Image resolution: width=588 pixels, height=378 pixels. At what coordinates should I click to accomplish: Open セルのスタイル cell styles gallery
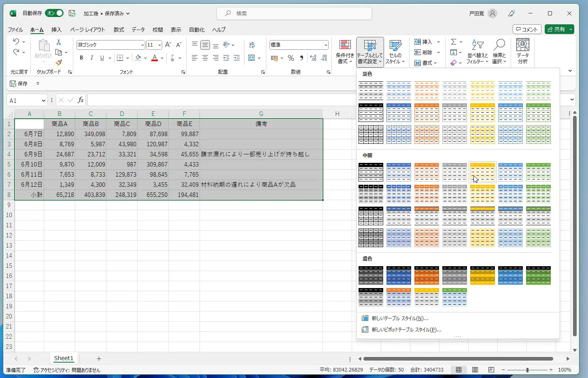[395, 52]
